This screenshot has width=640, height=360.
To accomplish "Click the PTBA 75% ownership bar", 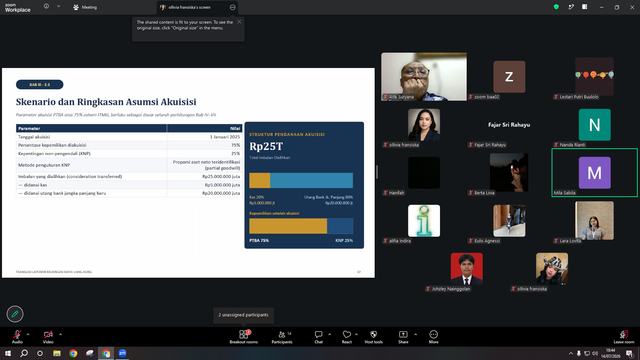I will (x=288, y=226).
